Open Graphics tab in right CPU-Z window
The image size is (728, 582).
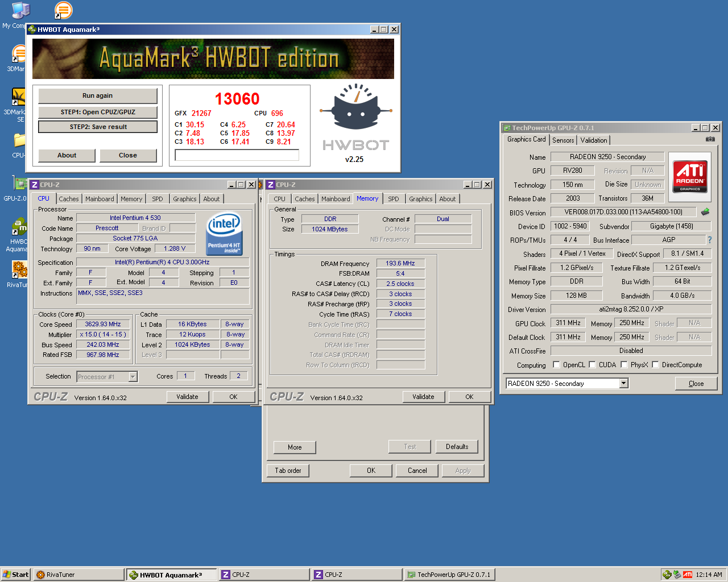(x=421, y=199)
